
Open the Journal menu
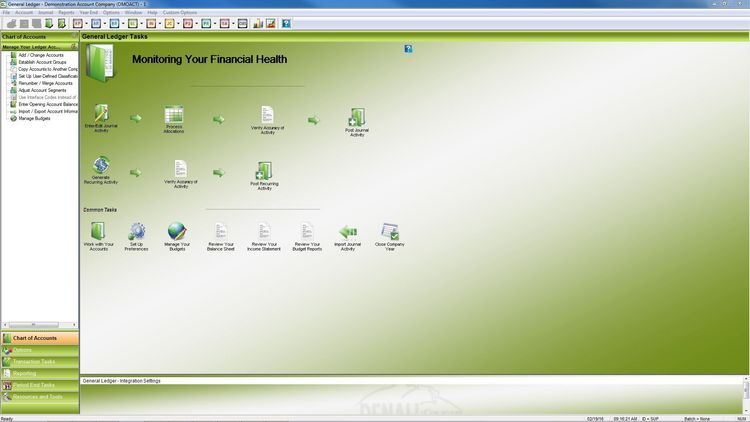click(x=45, y=12)
